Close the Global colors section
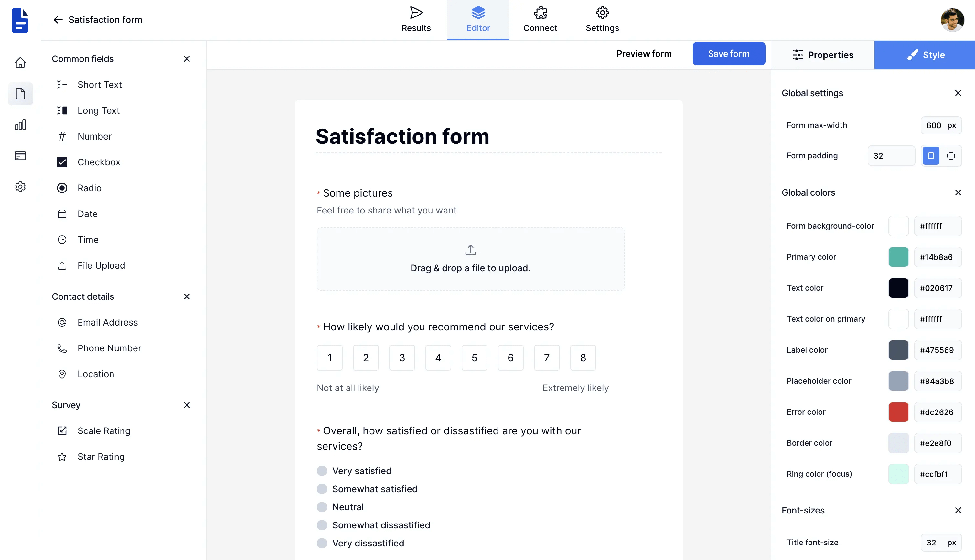Image resolution: width=975 pixels, height=560 pixels. coord(959,193)
